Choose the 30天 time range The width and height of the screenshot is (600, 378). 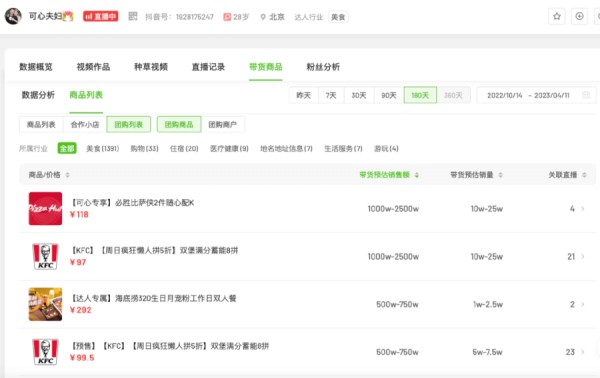[359, 95]
